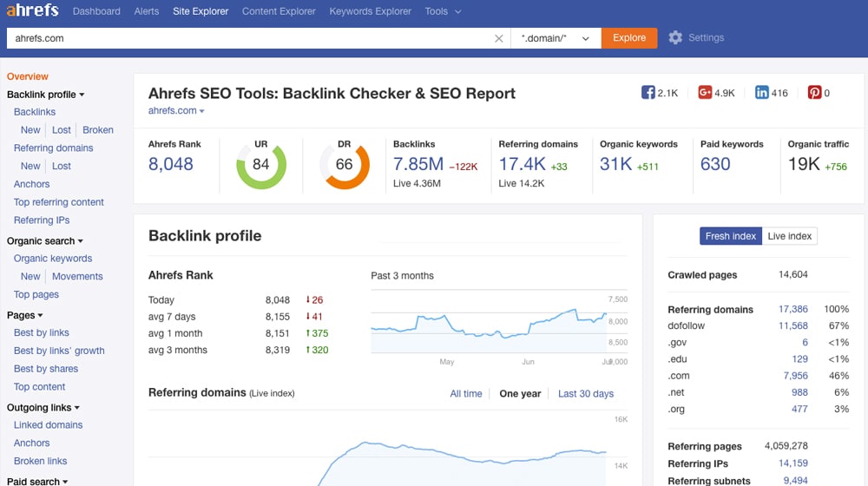This screenshot has width=868, height=486.
Task: Collapse the Organic search sidebar section
Action: [x=45, y=240]
